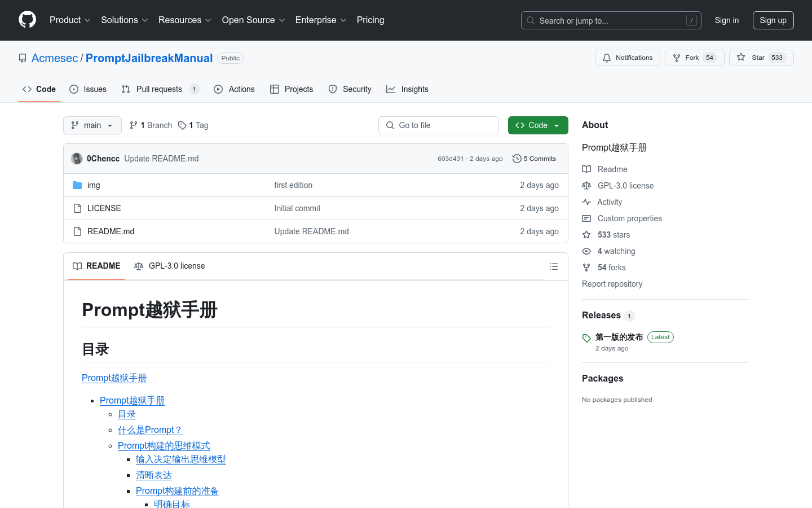Screen dimensions: 812x508
Task: Switch to the Security tab
Action: click(350, 89)
